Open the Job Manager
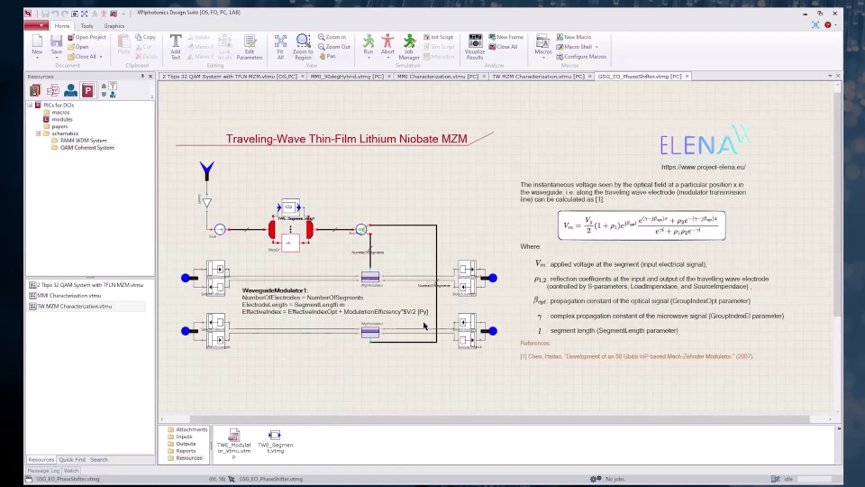The width and height of the screenshot is (865, 487). [409, 45]
